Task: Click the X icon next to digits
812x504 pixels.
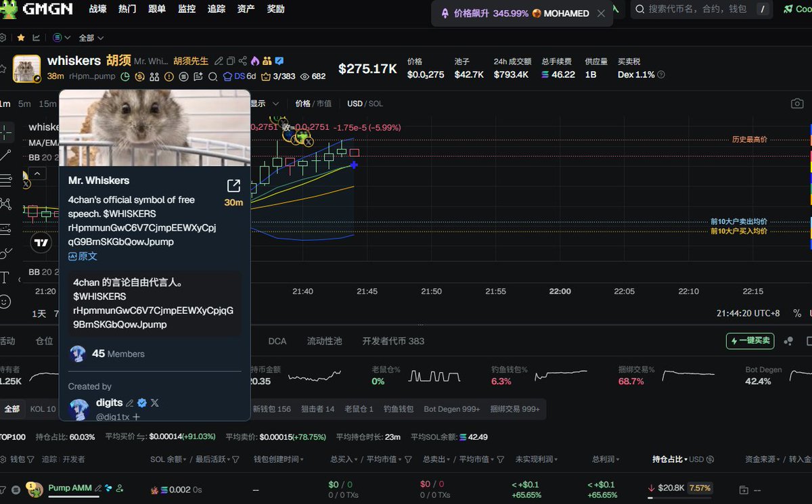Action: click(x=155, y=403)
